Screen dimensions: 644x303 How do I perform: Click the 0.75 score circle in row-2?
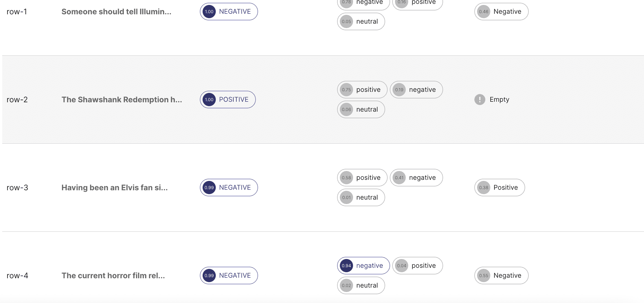(x=346, y=90)
